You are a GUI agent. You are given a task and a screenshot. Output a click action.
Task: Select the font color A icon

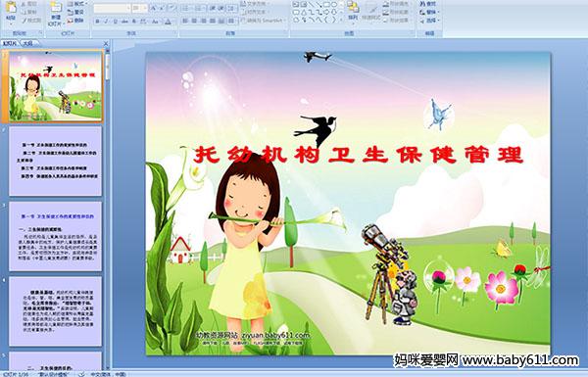[x=168, y=22]
